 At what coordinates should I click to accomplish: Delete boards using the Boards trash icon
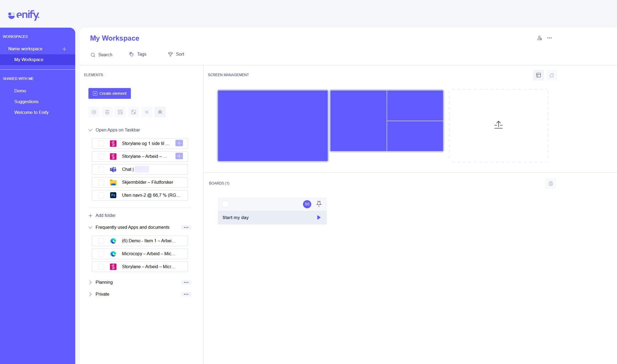550,183
